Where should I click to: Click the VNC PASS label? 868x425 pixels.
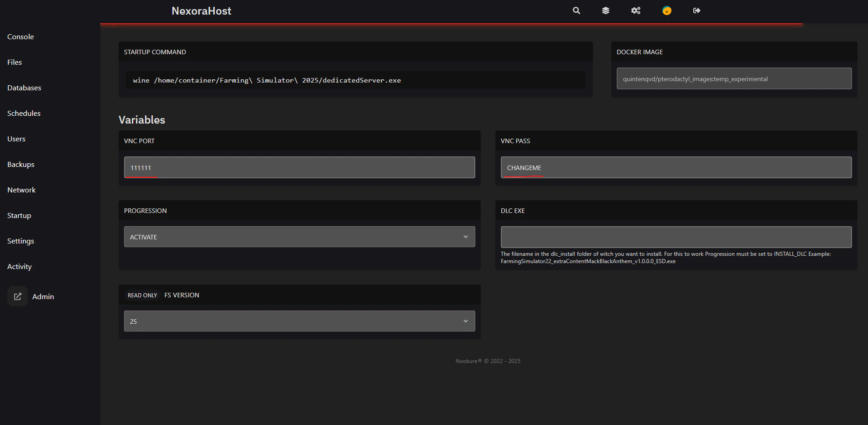click(515, 141)
